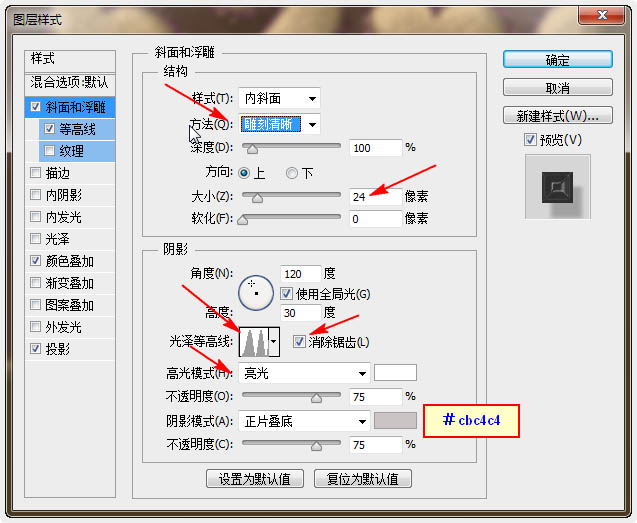
Task: Open the 阴影模式 dropdown showing 正片叠底
Action: click(x=304, y=421)
